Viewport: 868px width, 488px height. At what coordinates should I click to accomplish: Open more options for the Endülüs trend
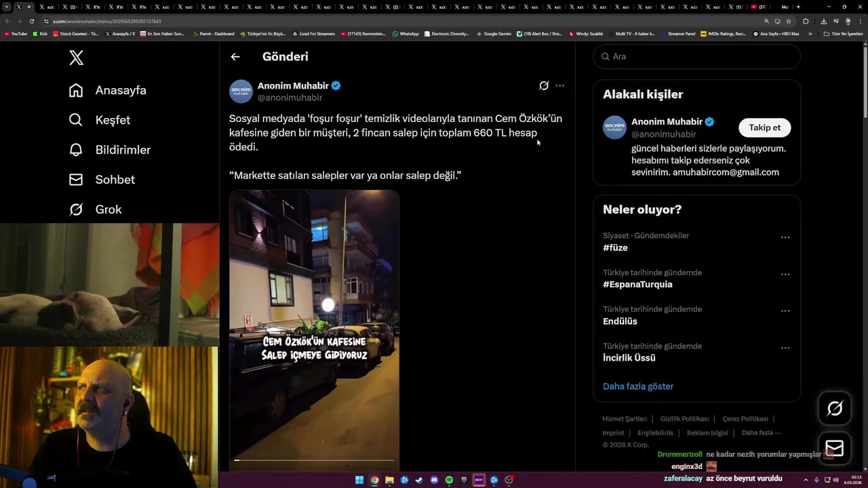coord(785,311)
